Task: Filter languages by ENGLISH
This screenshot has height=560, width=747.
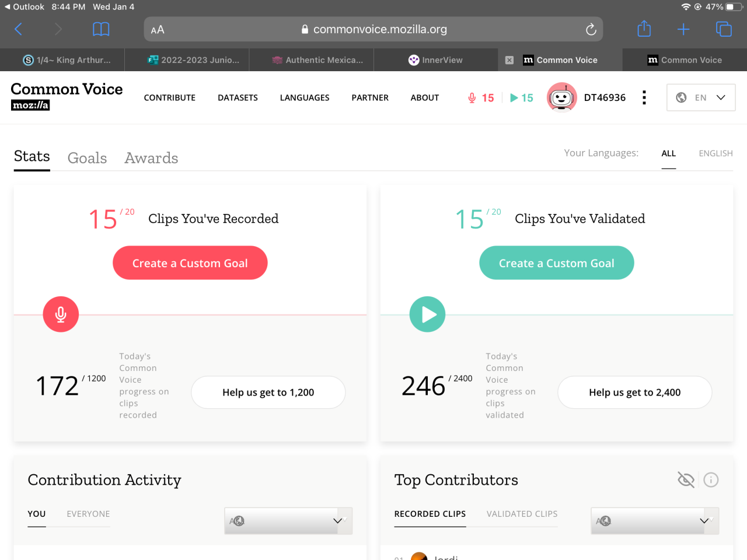Action: point(715,153)
